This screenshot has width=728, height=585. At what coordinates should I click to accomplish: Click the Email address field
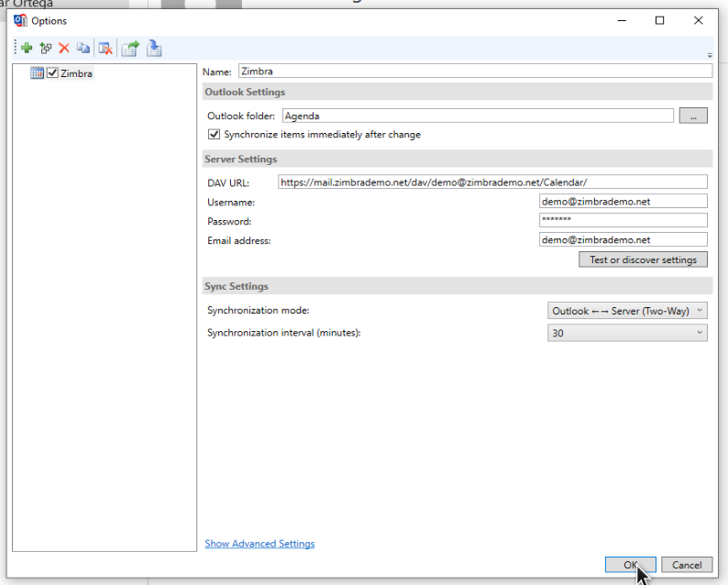click(x=623, y=239)
